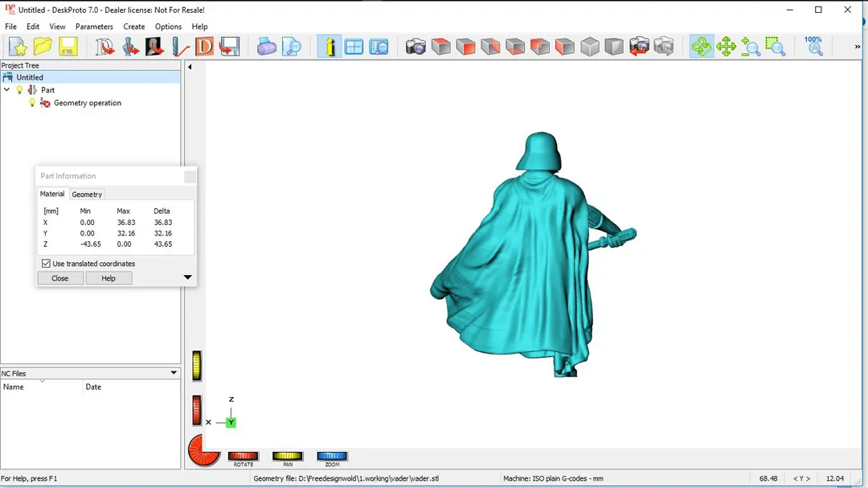
Task: Activate the plus-minus magnifier Zoom mode icon
Action: click(751, 47)
